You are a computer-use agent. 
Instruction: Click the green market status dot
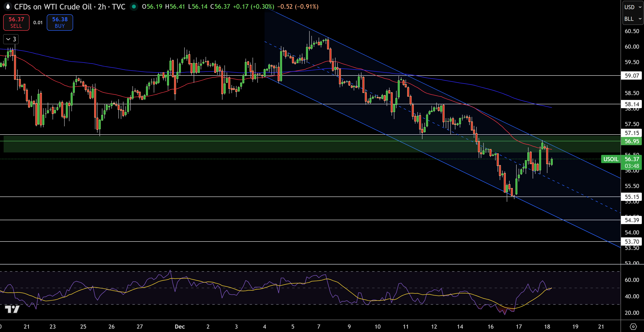click(x=134, y=7)
